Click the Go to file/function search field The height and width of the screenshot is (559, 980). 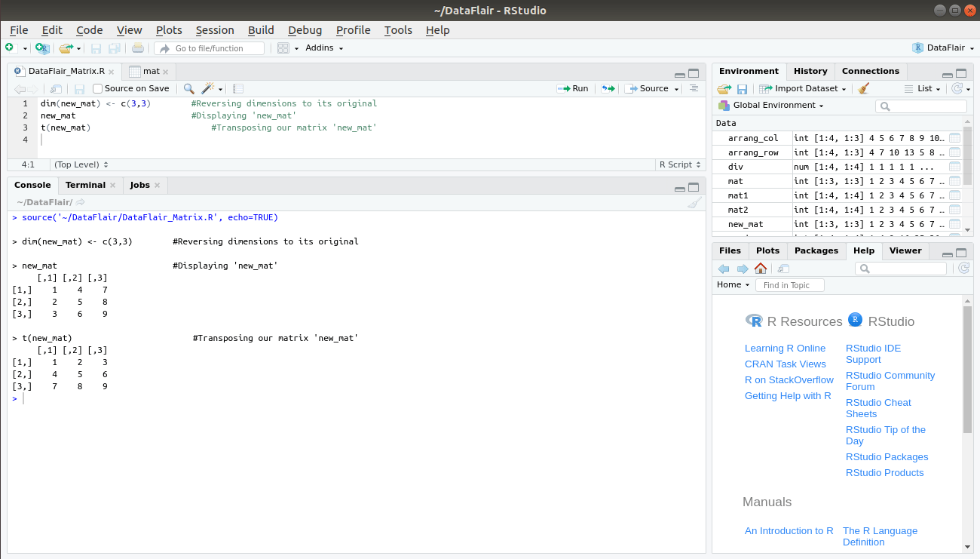click(x=211, y=48)
